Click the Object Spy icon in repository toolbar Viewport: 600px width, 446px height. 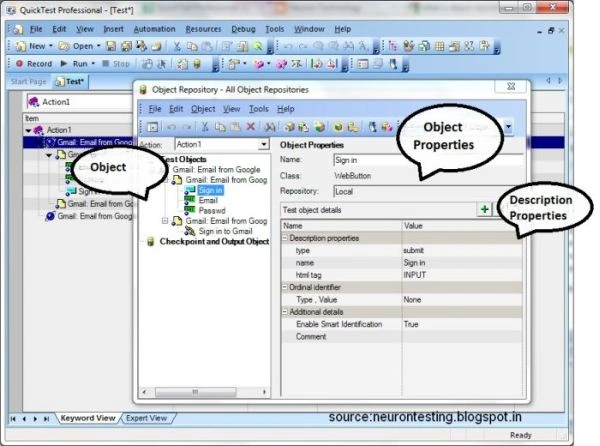[x=372, y=127]
